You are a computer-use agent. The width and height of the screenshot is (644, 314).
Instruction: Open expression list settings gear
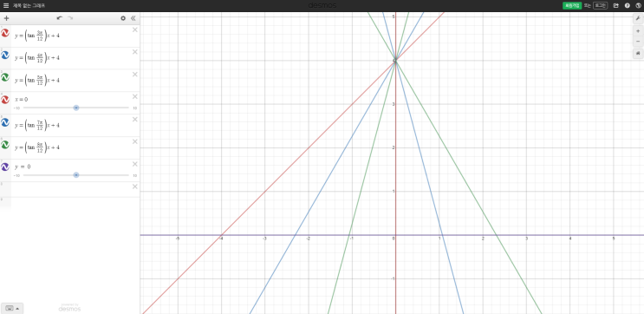point(123,18)
